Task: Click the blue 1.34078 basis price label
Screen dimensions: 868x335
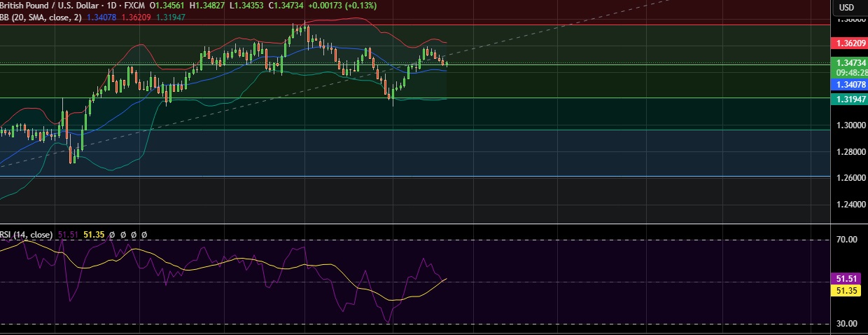Action: tap(848, 84)
